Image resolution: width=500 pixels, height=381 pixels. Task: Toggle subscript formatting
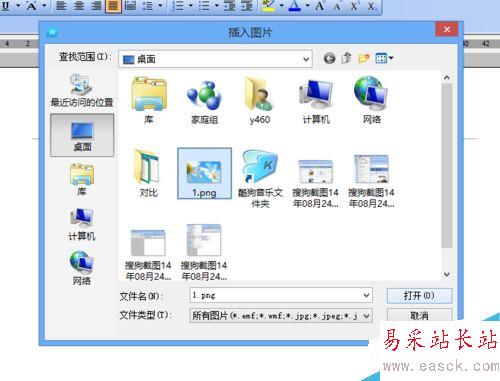[x=372, y=6]
